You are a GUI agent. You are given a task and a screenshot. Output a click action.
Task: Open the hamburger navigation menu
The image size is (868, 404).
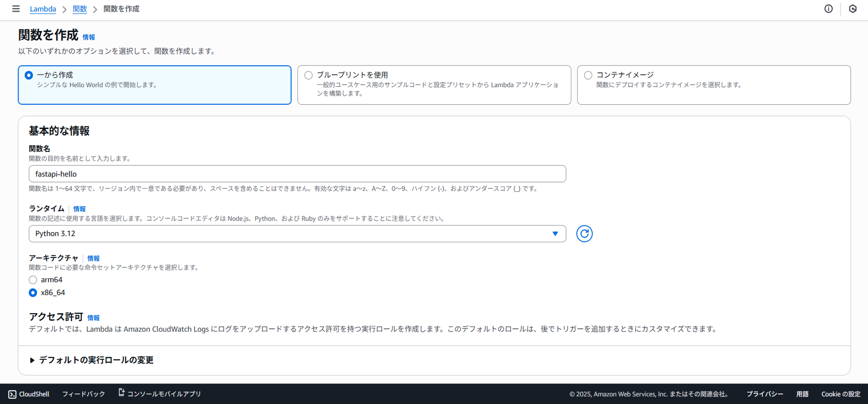(16, 9)
